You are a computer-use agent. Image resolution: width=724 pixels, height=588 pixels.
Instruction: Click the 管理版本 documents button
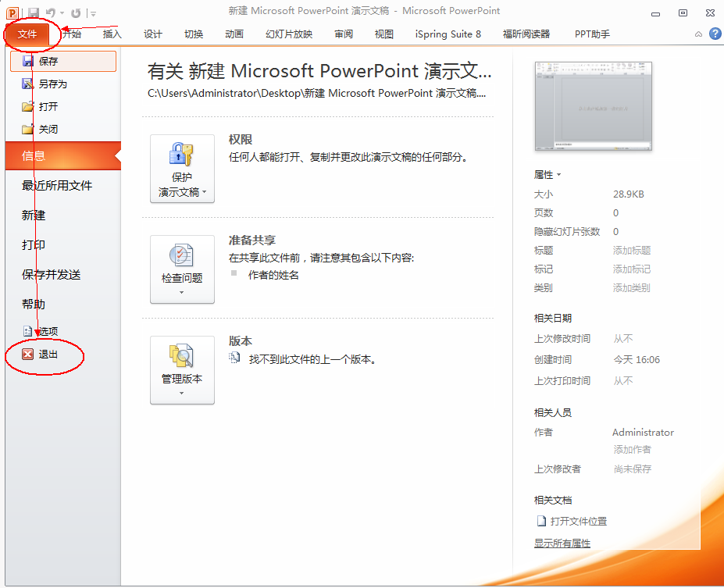pyautogui.click(x=183, y=370)
